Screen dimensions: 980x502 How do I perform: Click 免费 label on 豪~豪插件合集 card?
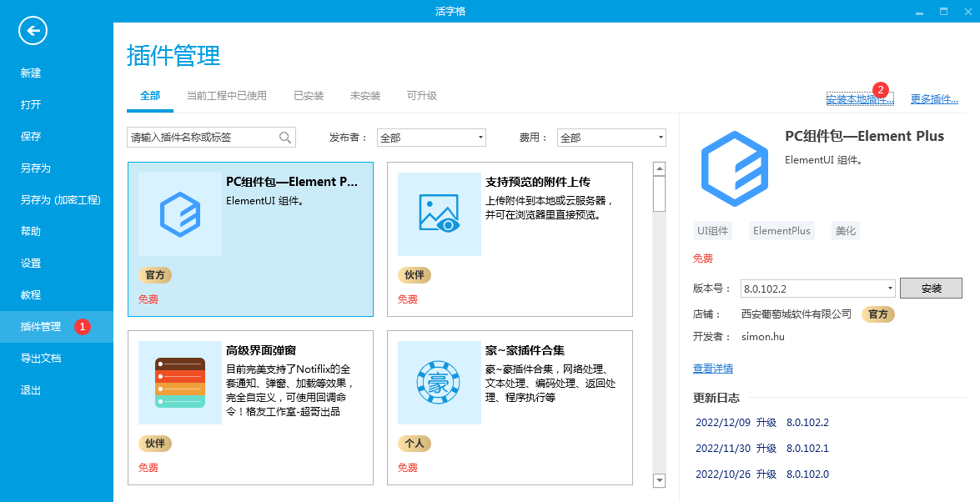coord(408,467)
